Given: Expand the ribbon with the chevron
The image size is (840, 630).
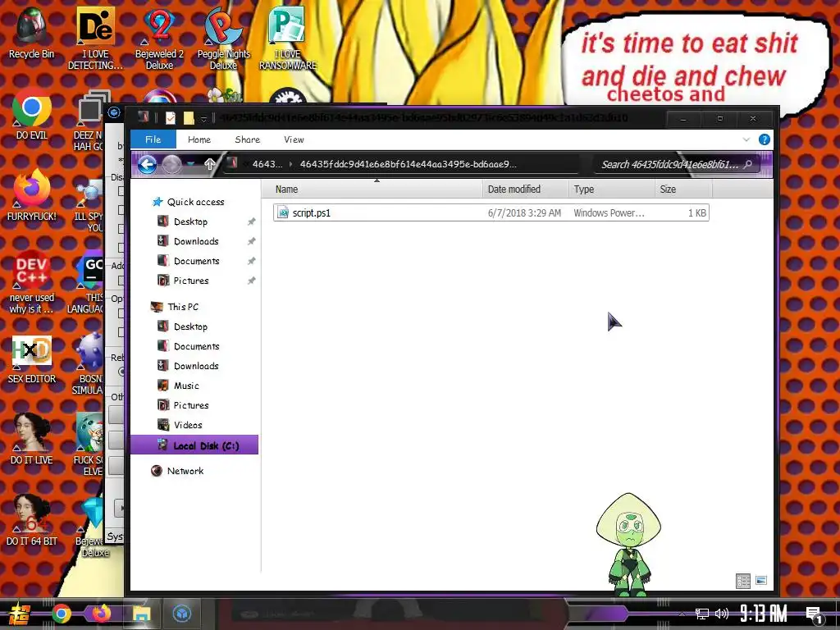Looking at the screenshot, I should (746, 139).
